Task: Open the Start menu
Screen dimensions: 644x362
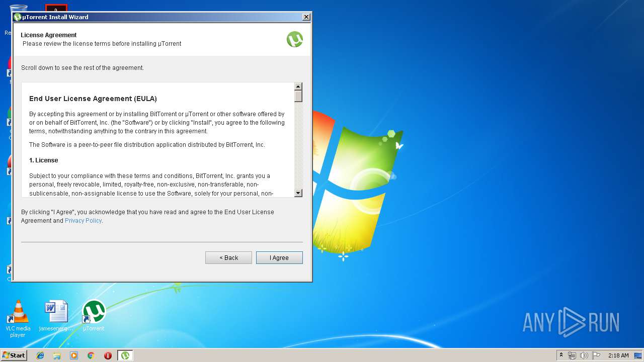Action: 14,355
